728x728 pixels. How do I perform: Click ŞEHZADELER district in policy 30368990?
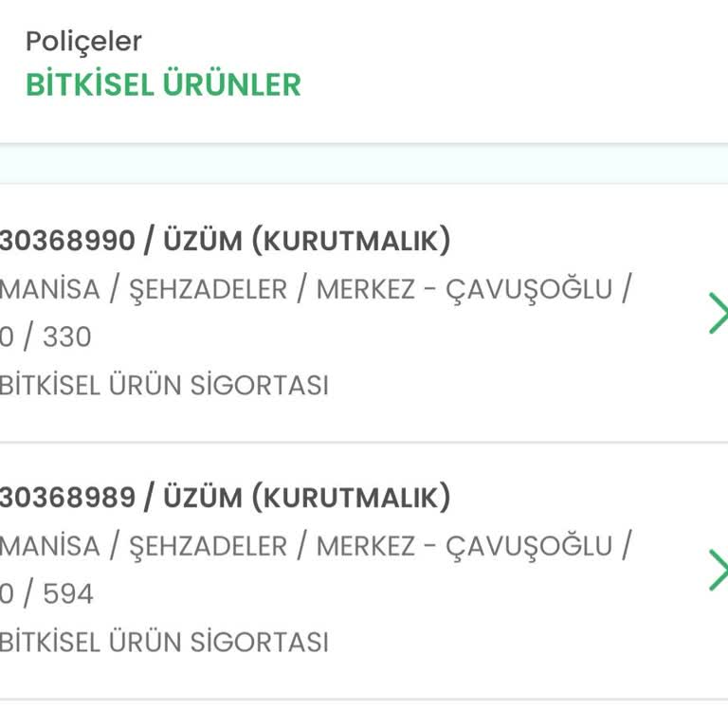(x=208, y=289)
